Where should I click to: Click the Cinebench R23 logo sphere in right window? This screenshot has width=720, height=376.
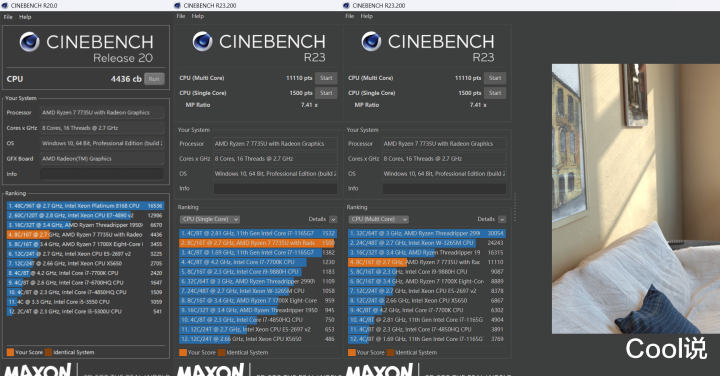pos(371,41)
